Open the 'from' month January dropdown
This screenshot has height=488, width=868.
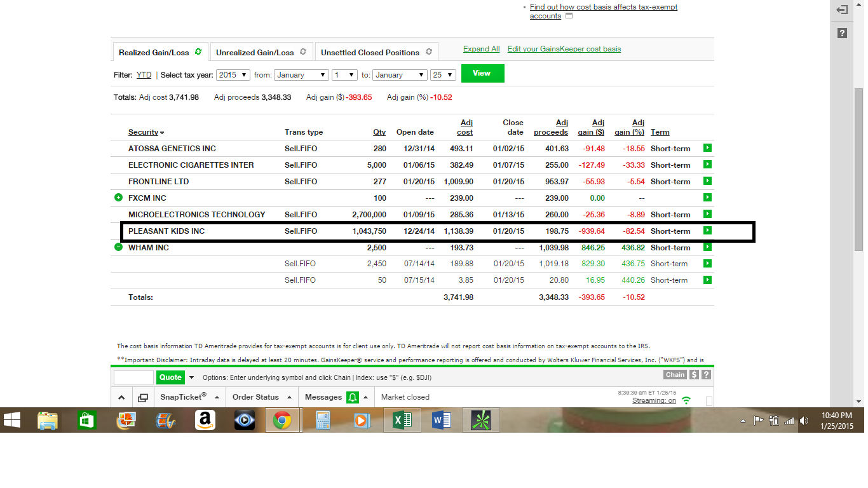[x=301, y=75]
